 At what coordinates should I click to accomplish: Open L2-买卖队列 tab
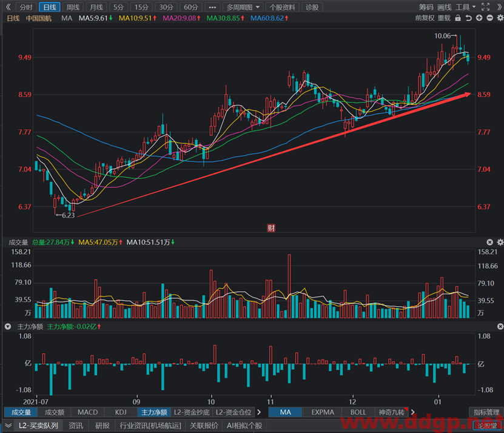(38, 426)
